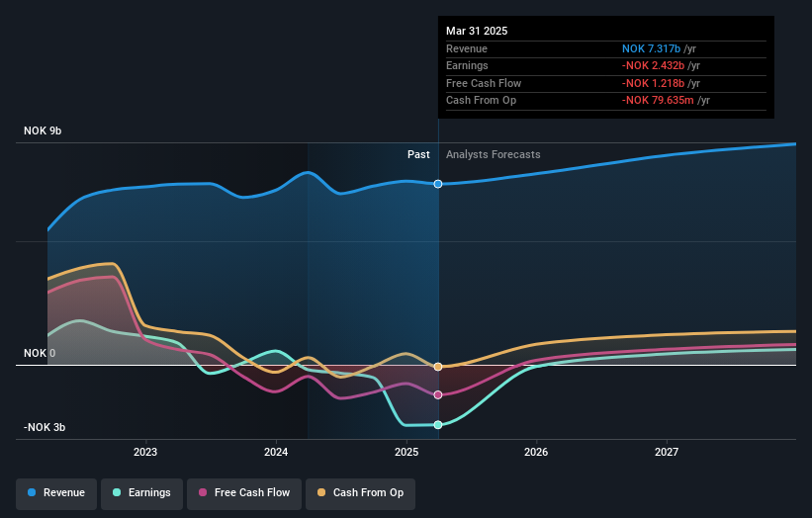Click the blue Revenue legend dot

click(x=32, y=492)
